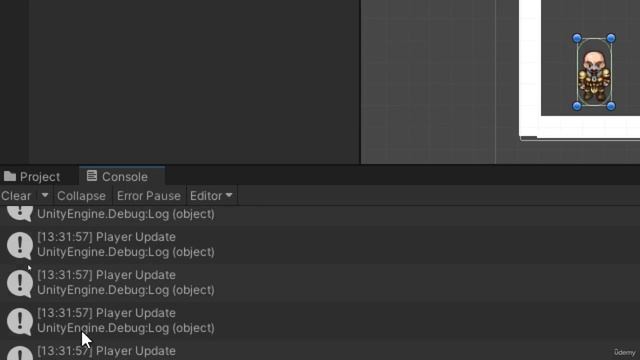Click bottom-right collider handle of player
Viewport: 640px width, 360px height.
[x=611, y=107]
